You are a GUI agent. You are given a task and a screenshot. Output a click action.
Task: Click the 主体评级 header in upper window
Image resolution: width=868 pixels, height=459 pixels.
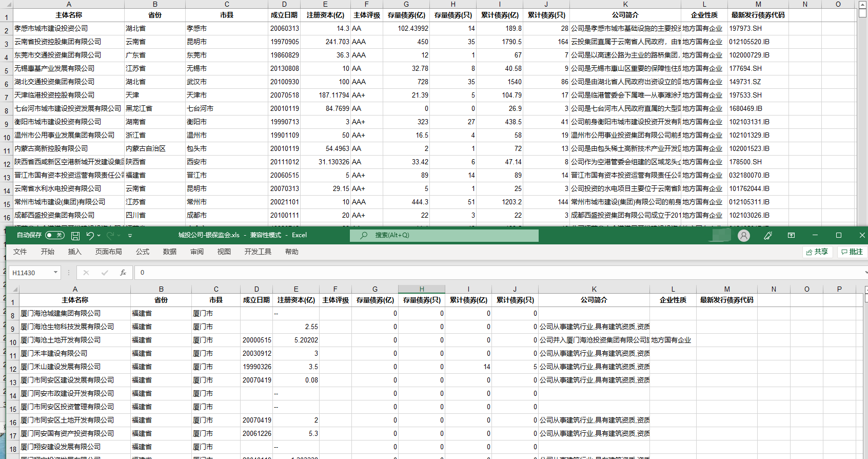pyautogui.click(x=366, y=15)
